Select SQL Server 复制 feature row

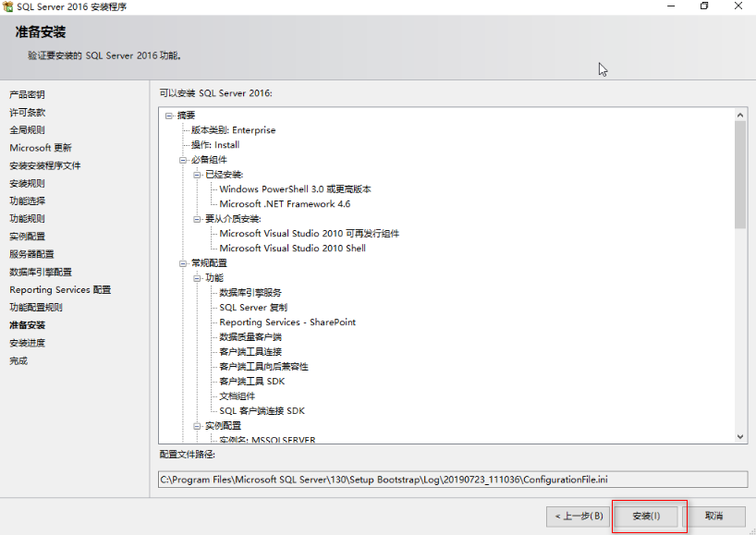(x=253, y=308)
